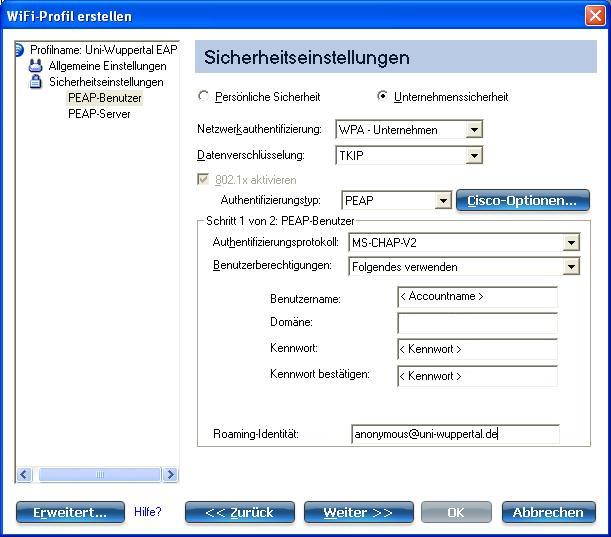The image size is (611, 537).
Task: Click into the Kennwort bestätigen field
Action: point(477,376)
